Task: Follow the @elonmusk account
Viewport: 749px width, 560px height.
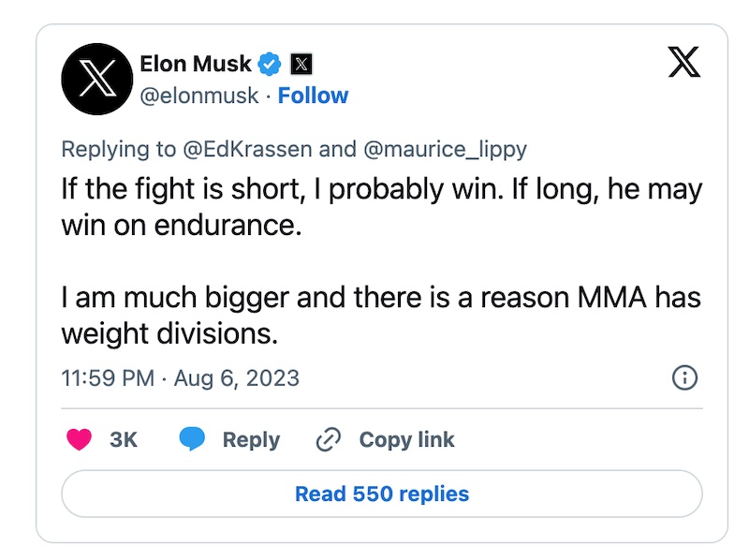Action: (313, 96)
